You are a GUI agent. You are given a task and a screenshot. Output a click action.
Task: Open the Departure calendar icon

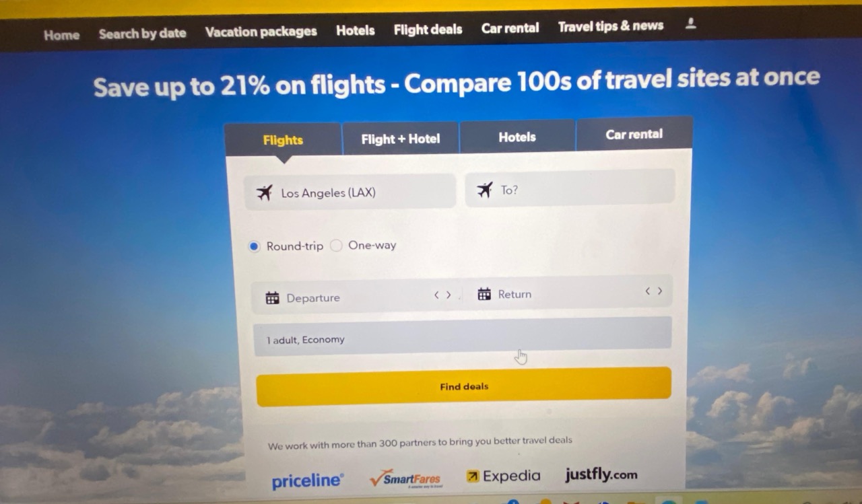272,298
